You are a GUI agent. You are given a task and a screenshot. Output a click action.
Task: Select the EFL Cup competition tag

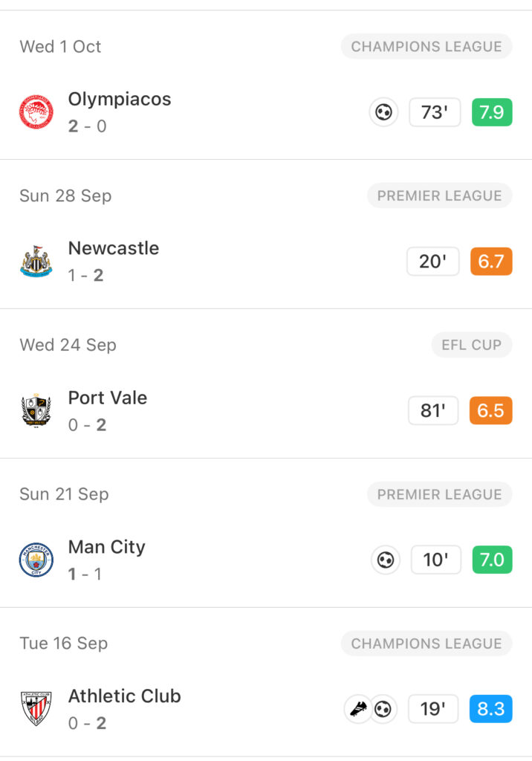(x=471, y=345)
